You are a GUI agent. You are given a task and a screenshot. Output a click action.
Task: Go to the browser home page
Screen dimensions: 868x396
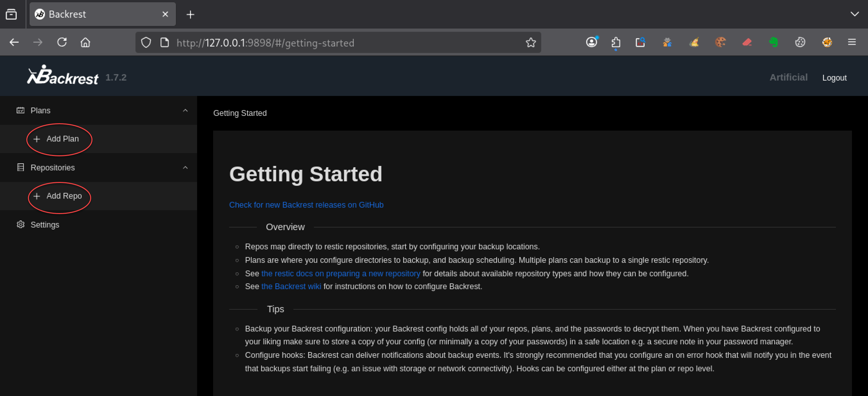click(x=85, y=42)
